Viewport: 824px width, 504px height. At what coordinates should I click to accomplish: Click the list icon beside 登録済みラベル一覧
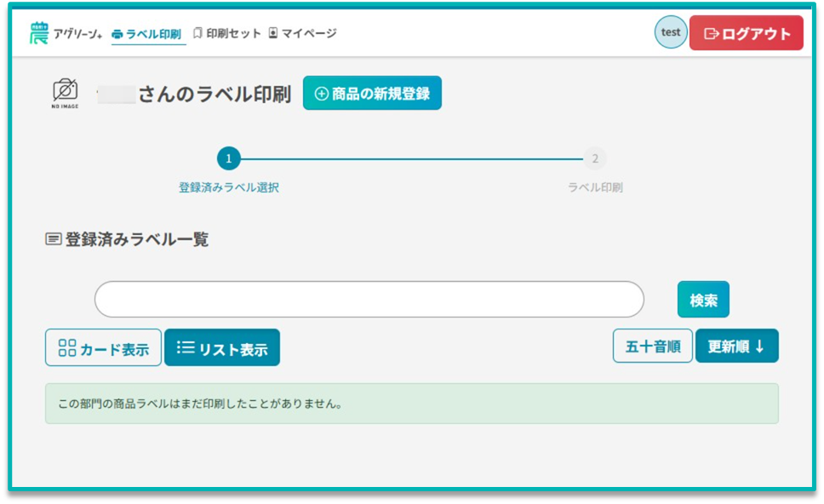pyautogui.click(x=53, y=239)
